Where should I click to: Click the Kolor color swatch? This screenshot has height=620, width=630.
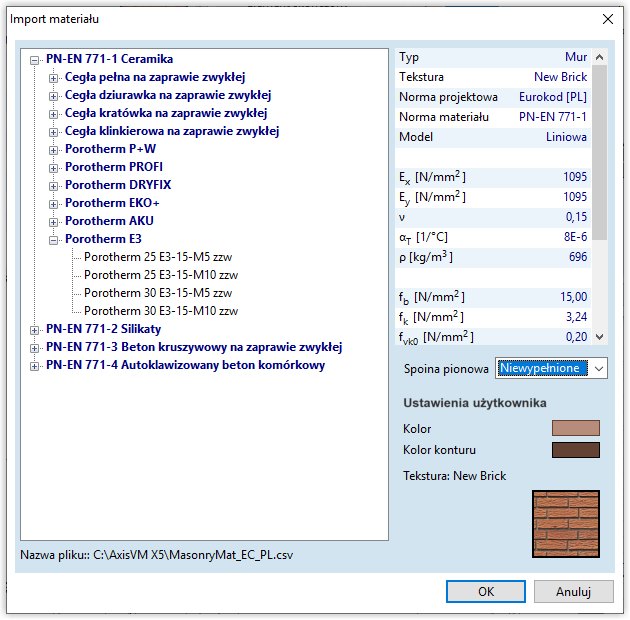click(x=575, y=428)
